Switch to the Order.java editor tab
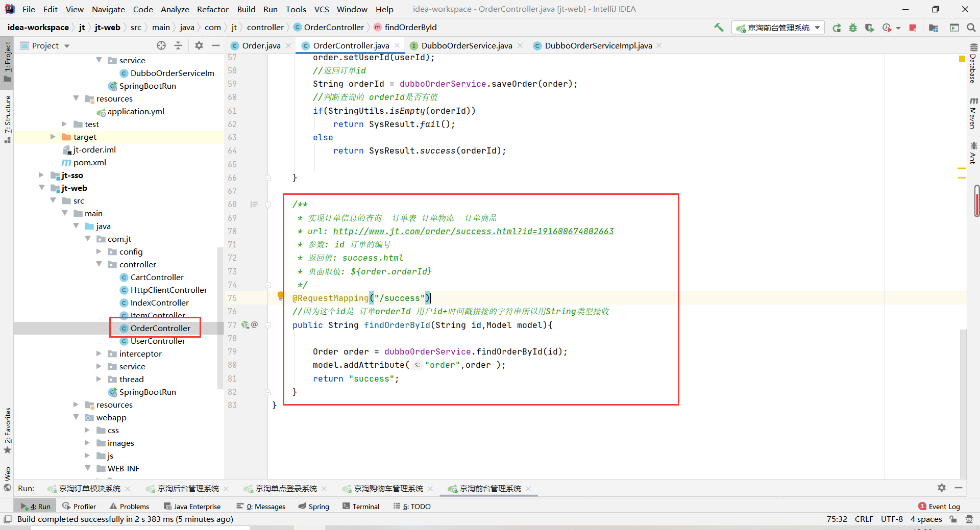The width and height of the screenshot is (980, 530). 261,46
